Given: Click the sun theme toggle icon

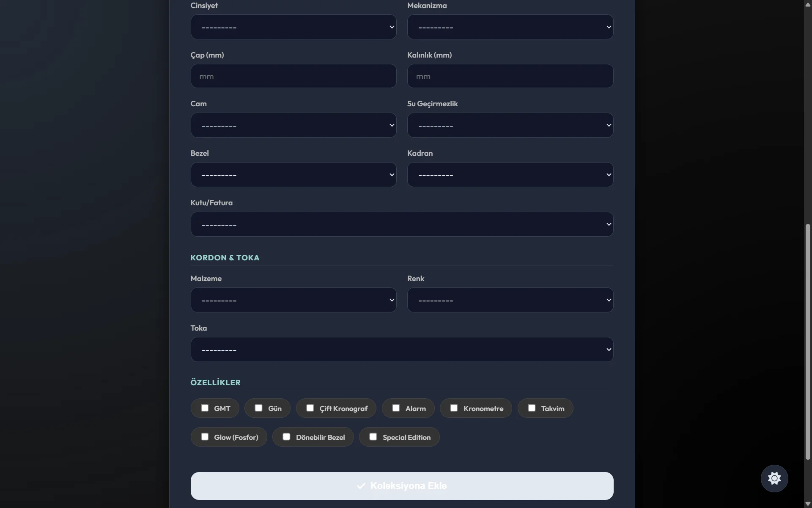Looking at the screenshot, I should (x=774, y=478).
